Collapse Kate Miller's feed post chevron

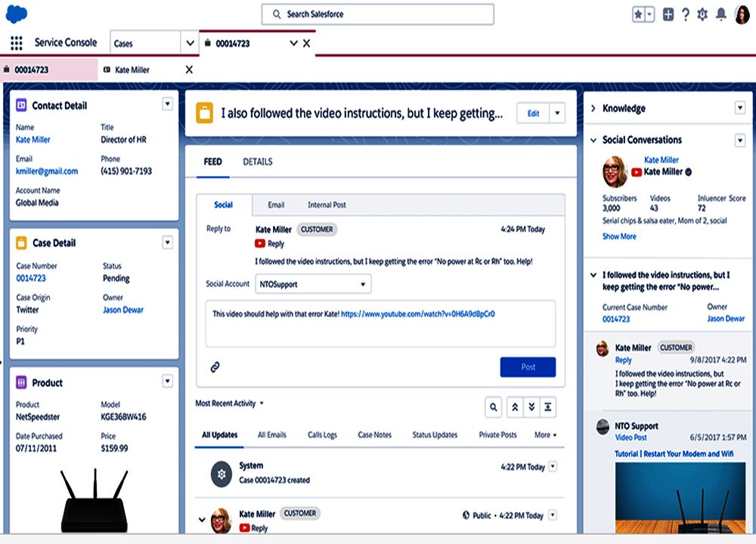point(202,519)
